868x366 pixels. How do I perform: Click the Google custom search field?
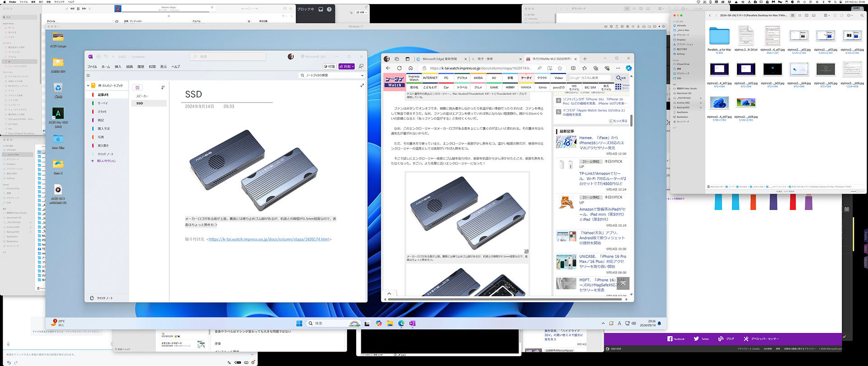[x=590, y=78]
